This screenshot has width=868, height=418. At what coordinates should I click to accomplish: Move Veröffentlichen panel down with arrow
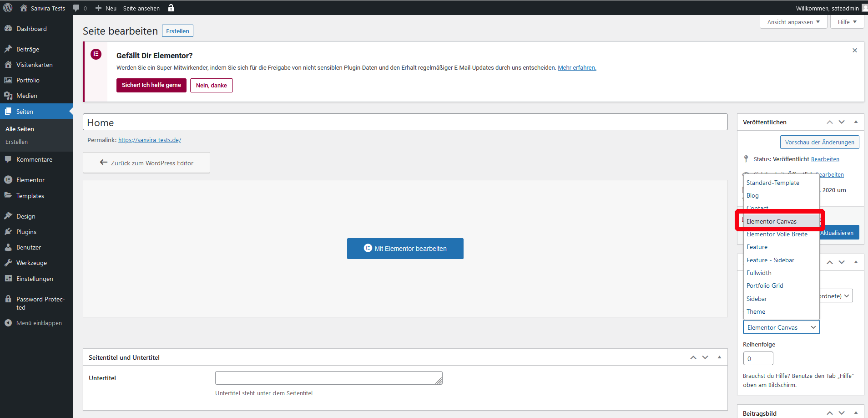coord(842,122)
